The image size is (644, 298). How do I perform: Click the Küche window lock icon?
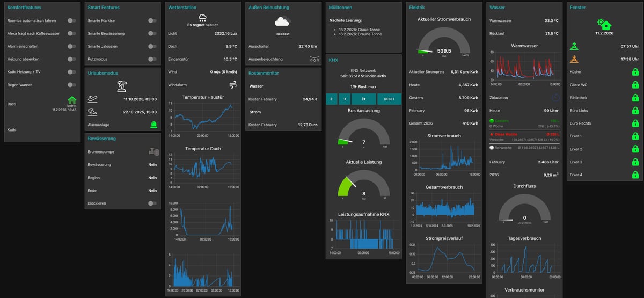[635, 72]
